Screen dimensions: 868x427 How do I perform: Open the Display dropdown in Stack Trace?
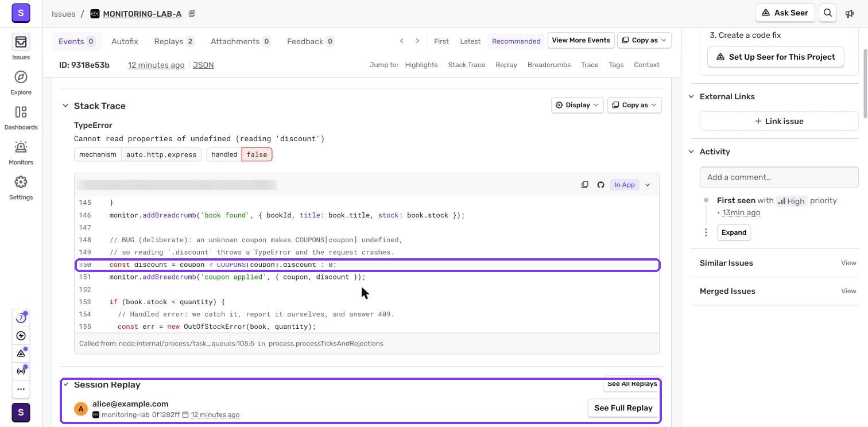[x=577, y=105]
